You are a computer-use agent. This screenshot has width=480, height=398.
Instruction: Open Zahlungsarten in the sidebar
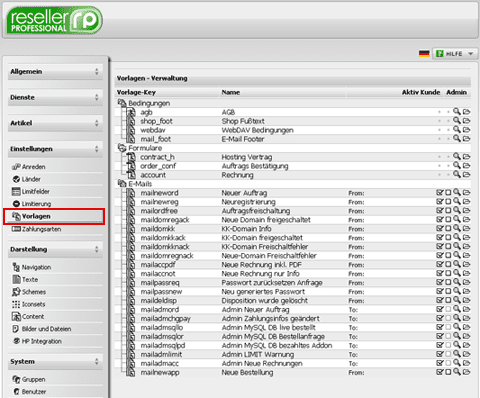pyautogui.click(x=36, y=229)
